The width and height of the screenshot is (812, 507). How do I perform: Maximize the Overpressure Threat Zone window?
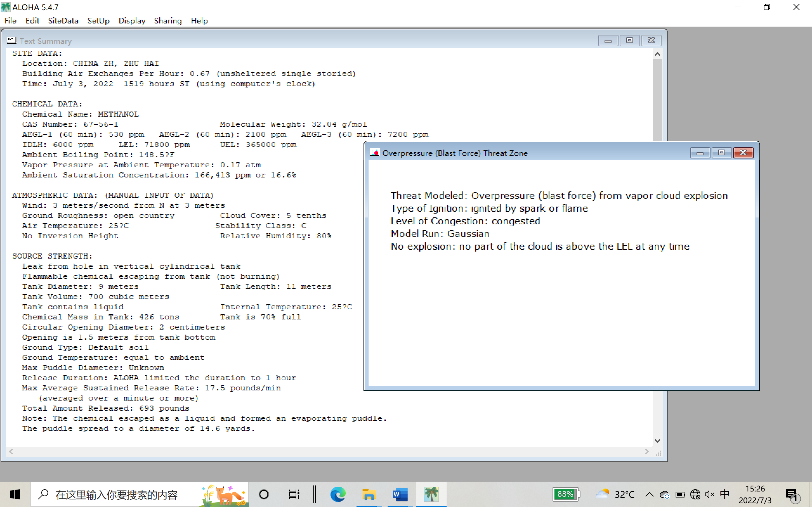[721, 153]
